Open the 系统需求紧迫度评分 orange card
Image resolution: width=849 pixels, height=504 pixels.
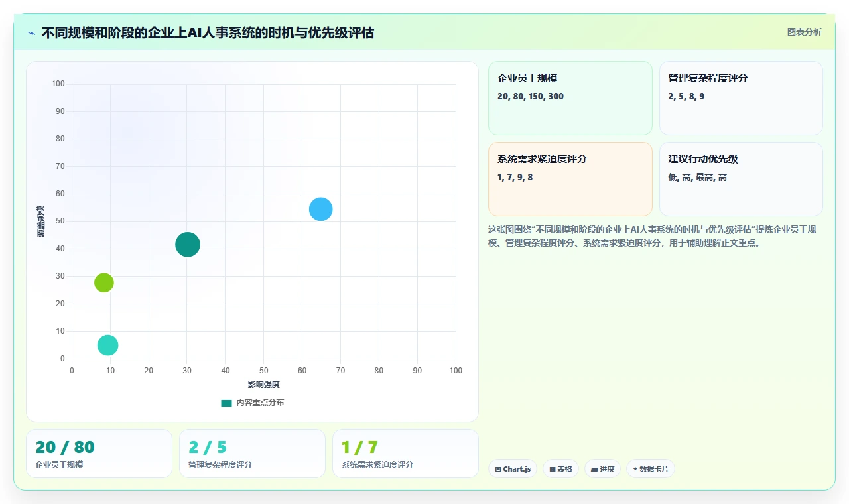tap(570, 179)
